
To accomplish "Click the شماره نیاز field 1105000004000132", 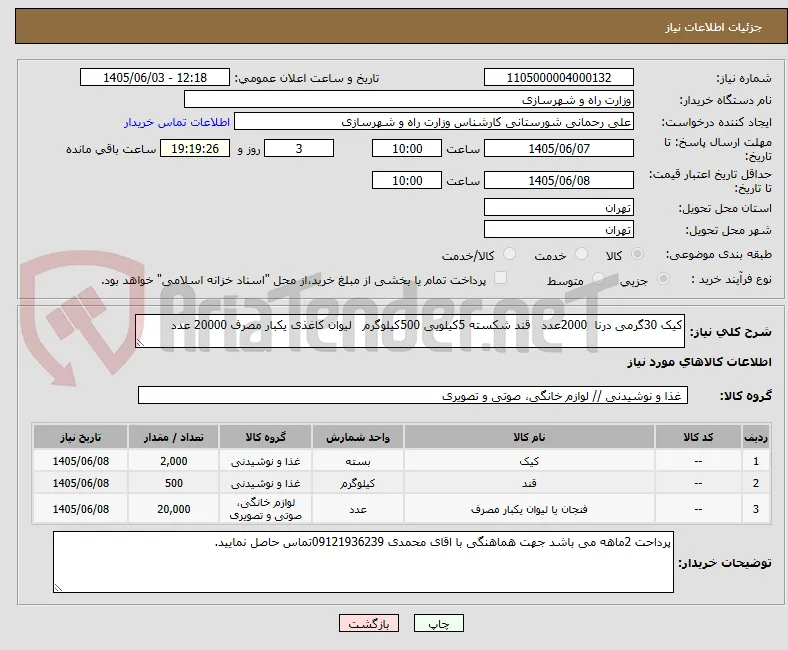I will 559,77.
